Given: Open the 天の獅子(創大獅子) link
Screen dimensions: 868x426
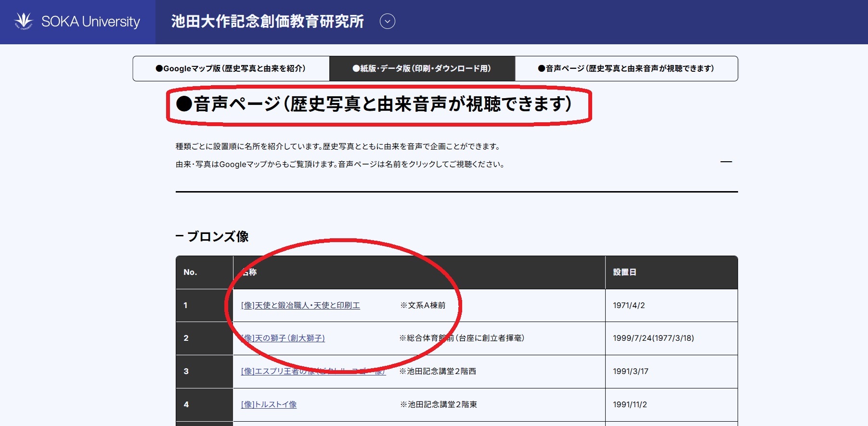Looking at the screenshot, I should coord(283,338).
